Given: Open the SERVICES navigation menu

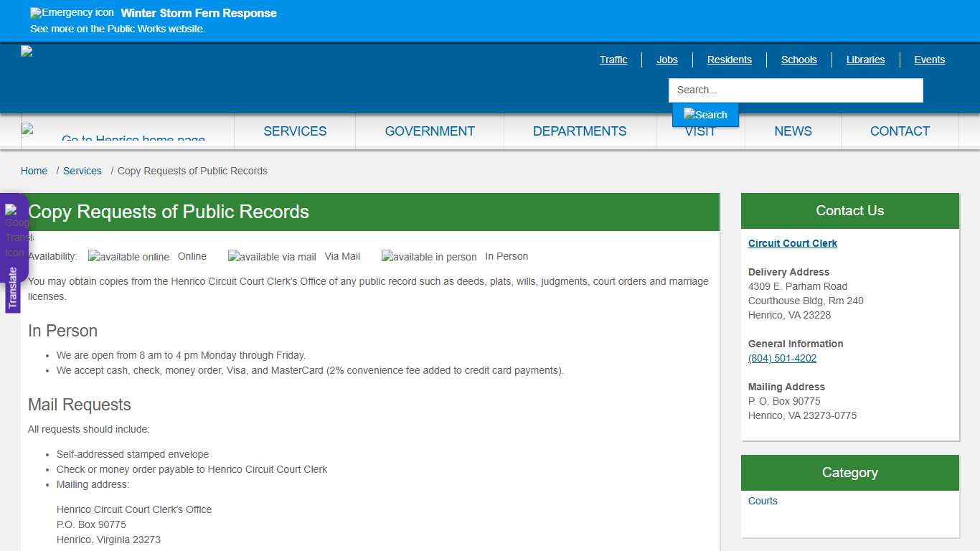Looking at the screenshot, I should tap(295, 131).
